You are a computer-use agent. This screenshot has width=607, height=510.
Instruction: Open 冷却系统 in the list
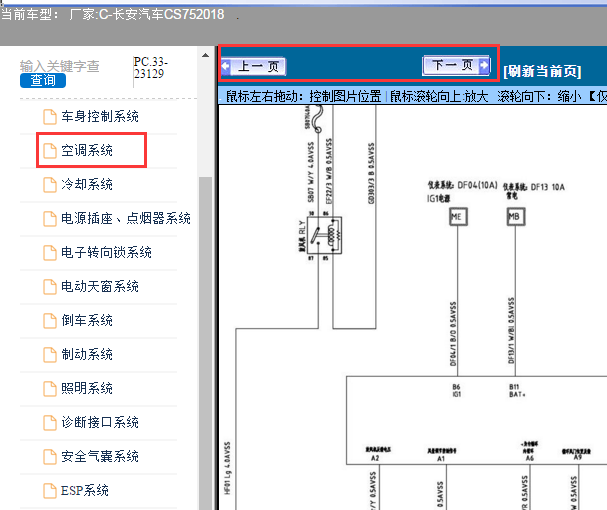[87, 184]
